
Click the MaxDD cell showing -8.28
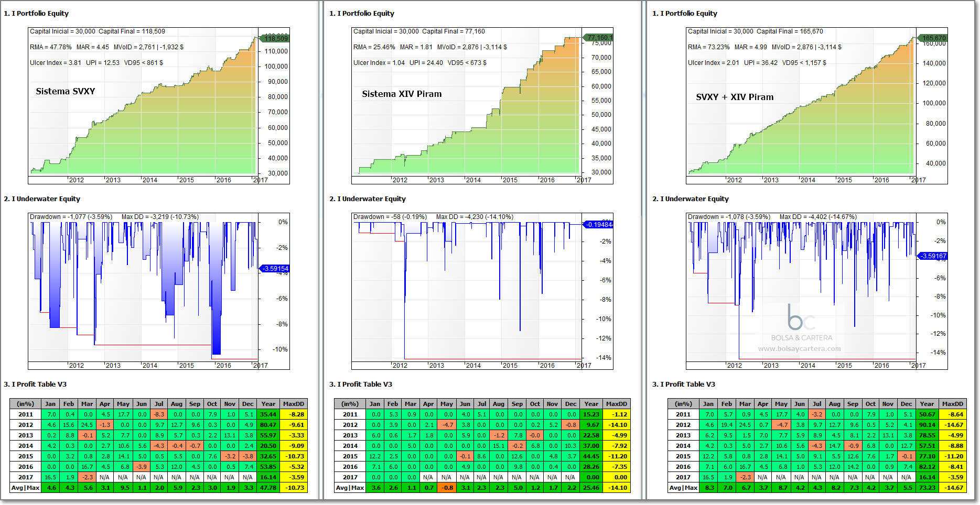(294, 414)
